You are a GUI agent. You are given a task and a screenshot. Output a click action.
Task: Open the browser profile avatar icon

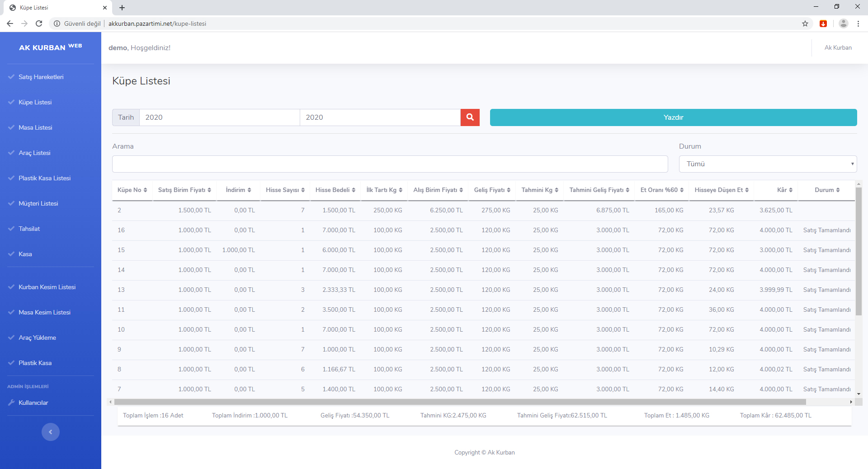tap(843, 23)
